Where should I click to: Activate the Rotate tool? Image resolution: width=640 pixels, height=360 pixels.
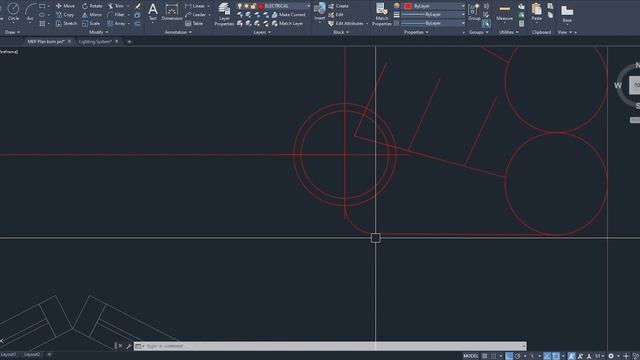tap(92, 6)
